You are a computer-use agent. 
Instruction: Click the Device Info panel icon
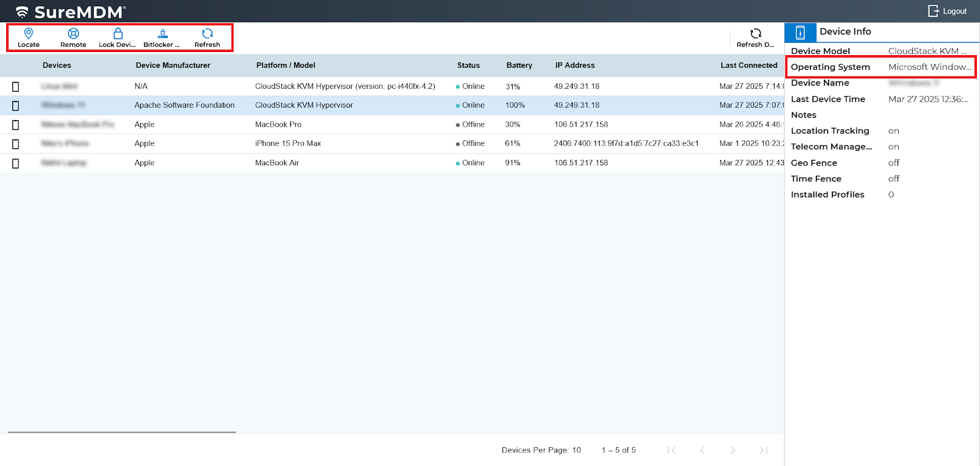tap(800, 32)
